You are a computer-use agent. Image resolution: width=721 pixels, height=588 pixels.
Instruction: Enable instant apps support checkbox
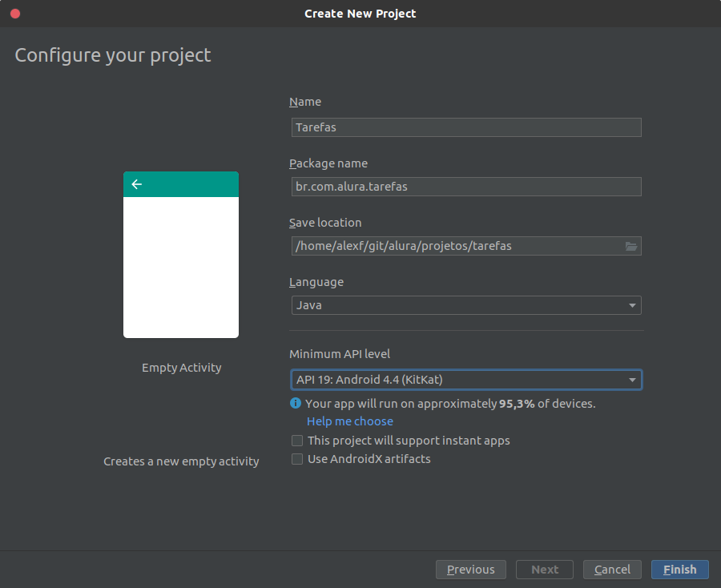(x=297, y=441)
